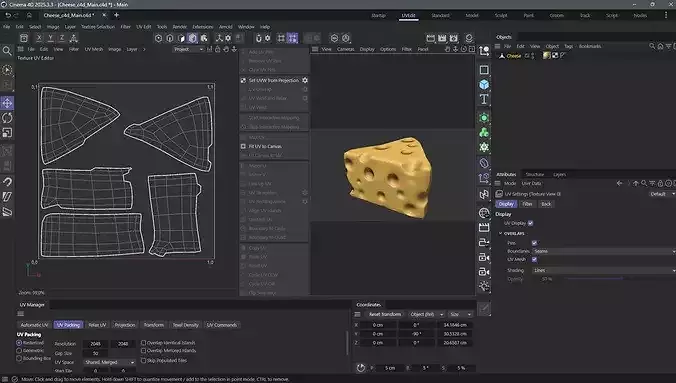Image resolution: width=676 pixels, height=383 pixels.
Task: Select the Bounding Box packing radio button
Action: click(x=19, y=358)
